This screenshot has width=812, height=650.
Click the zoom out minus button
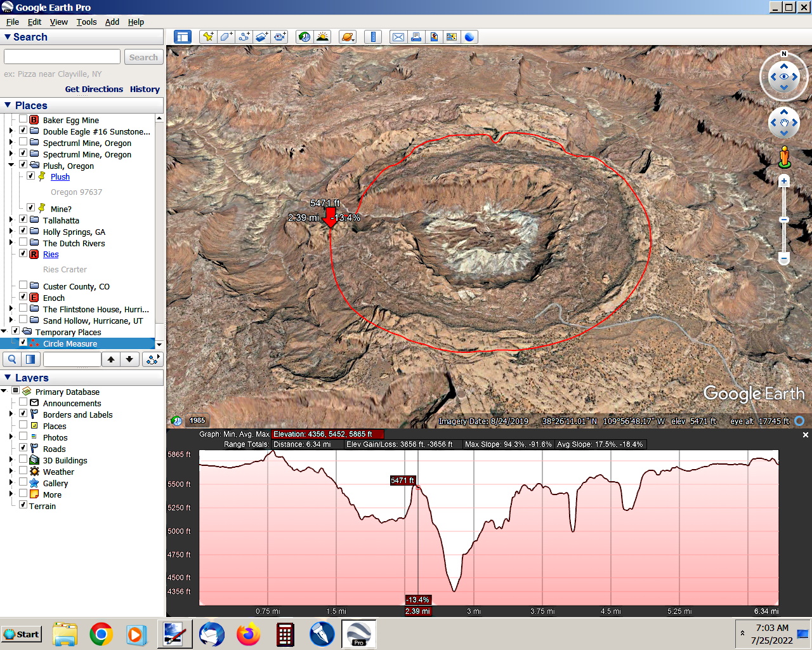[784, 259]
